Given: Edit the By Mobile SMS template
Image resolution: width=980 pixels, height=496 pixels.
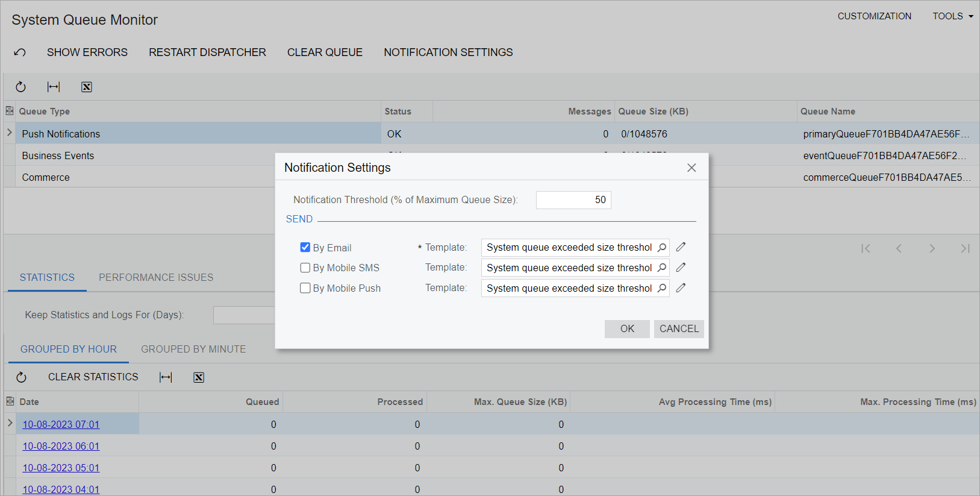Looking at the screenshot, I should 681,268.
